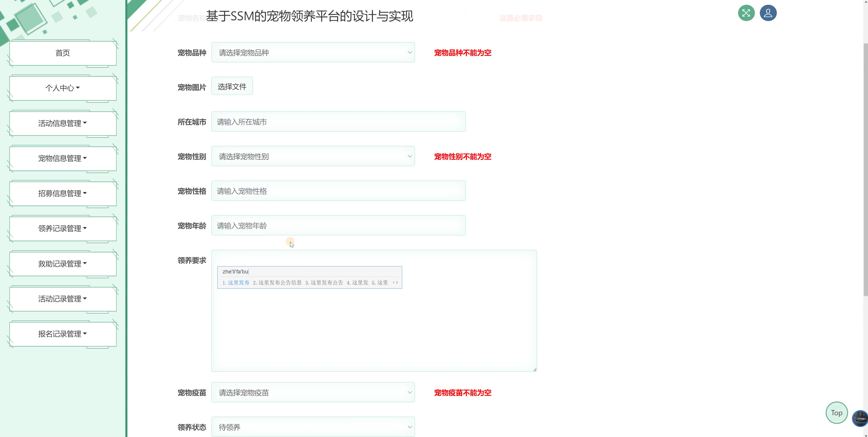Open the blue user profile icon
Screen dimensions: 868x437
(x=768, y=13)
